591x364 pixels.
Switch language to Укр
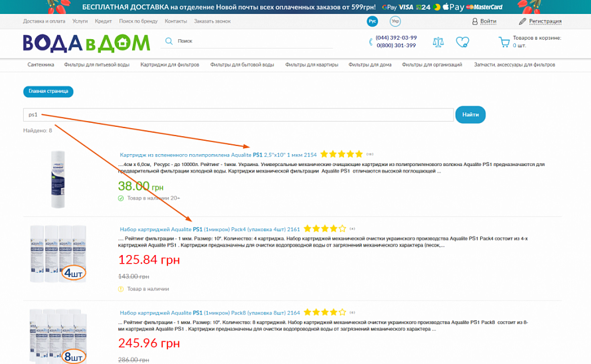coord(395,21)
